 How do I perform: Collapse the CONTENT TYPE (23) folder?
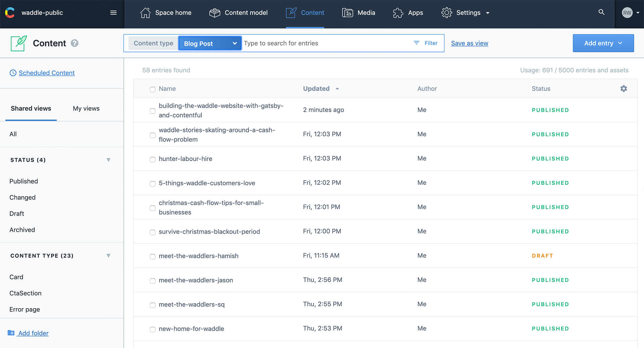pyautogui.click(x=108, y=256)
